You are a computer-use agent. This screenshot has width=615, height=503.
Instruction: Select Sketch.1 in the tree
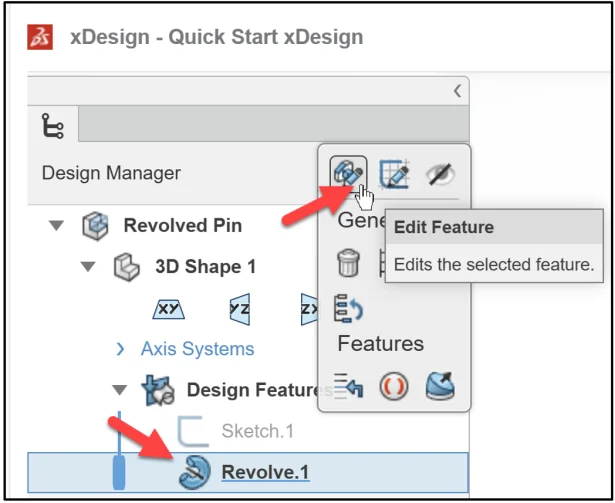pyautogui.click(x=258, y=431)
